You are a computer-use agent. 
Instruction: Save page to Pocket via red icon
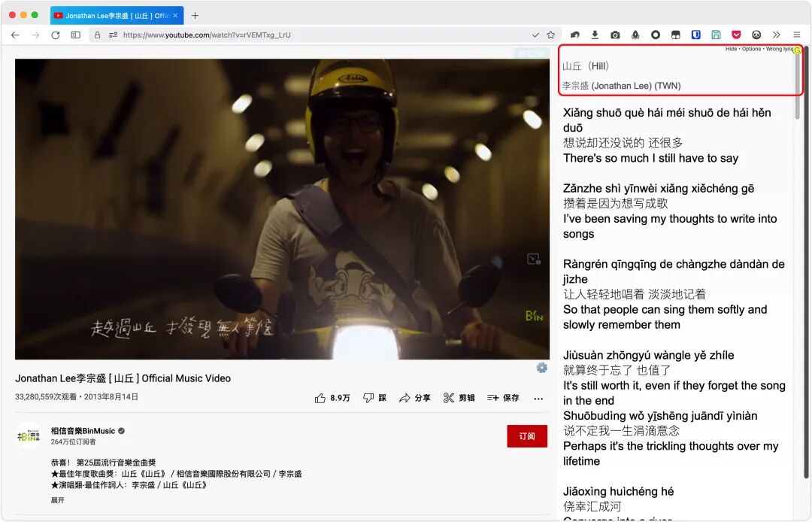736,35
